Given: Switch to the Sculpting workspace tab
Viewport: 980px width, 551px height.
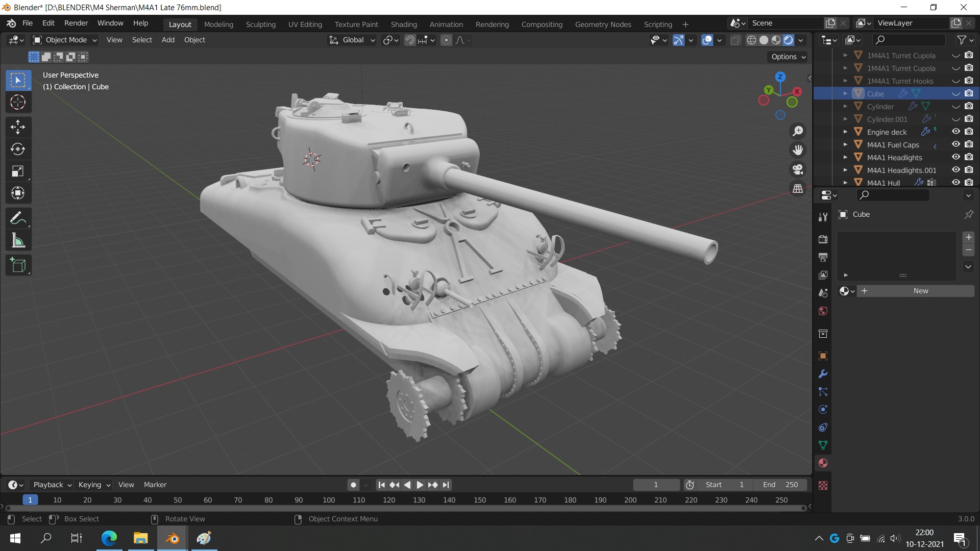Looking at the screenshot, I should point(260,24).
